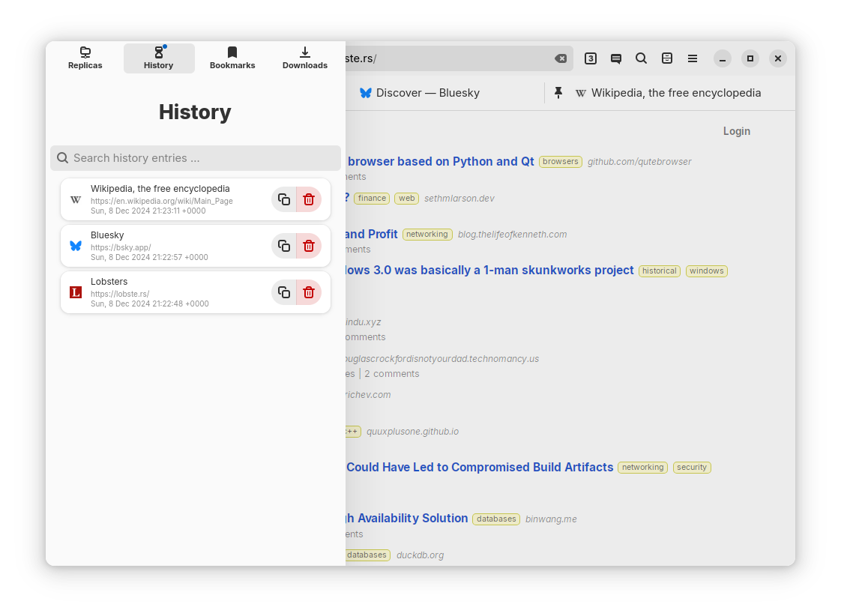Click the Search history entries field

pos(196,158)
